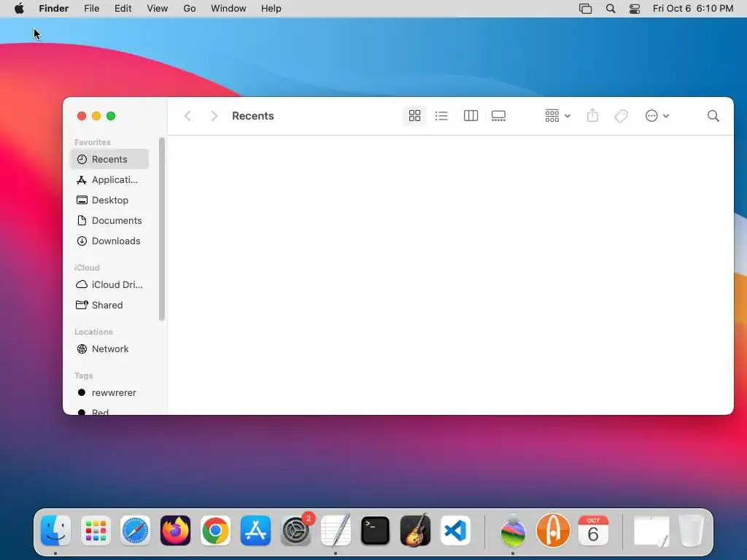This screenshot has width=747, height=560.
Task: Switch Finder to column view
Action: pyautogui.click(x=471, y=116)
